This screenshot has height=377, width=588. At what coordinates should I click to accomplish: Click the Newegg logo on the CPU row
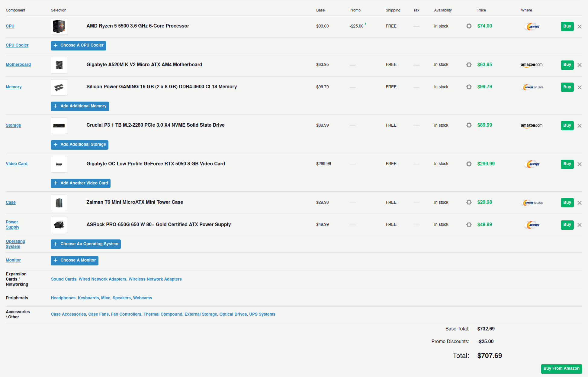coord(532,27)
